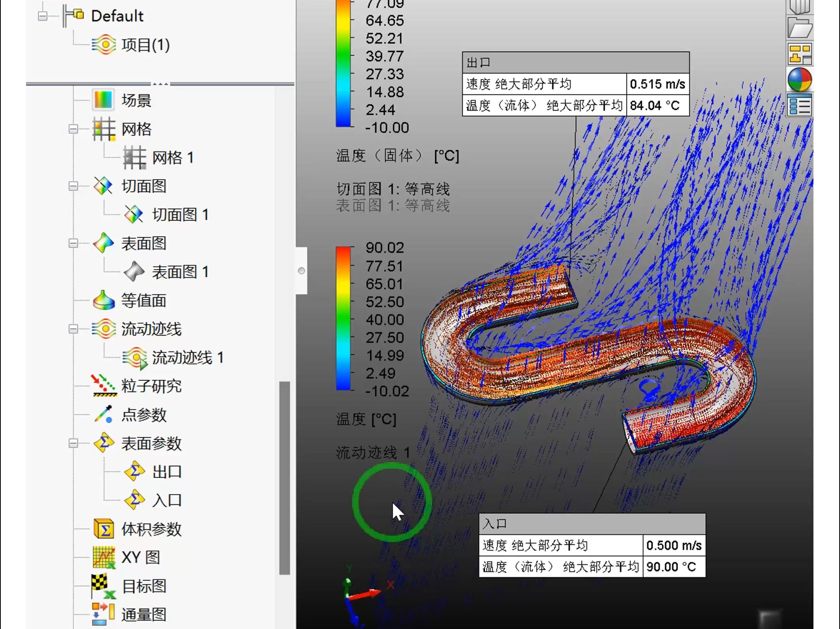Click the 体积参数 volume parameters icon
840x629 pixels.
104,529
